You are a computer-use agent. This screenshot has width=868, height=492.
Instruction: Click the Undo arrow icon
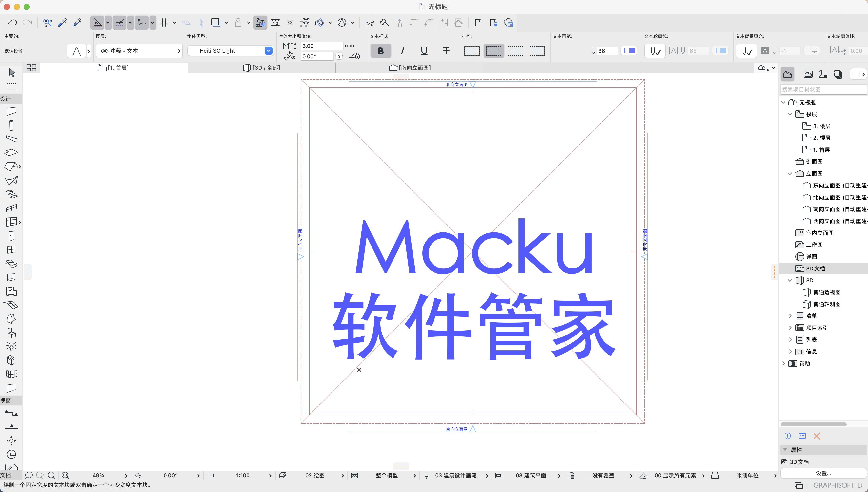click(x=12, y=23)
